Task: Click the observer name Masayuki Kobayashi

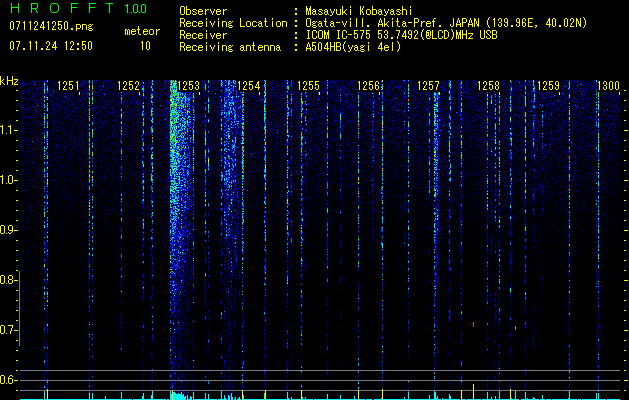Action: tap(359, 11)
